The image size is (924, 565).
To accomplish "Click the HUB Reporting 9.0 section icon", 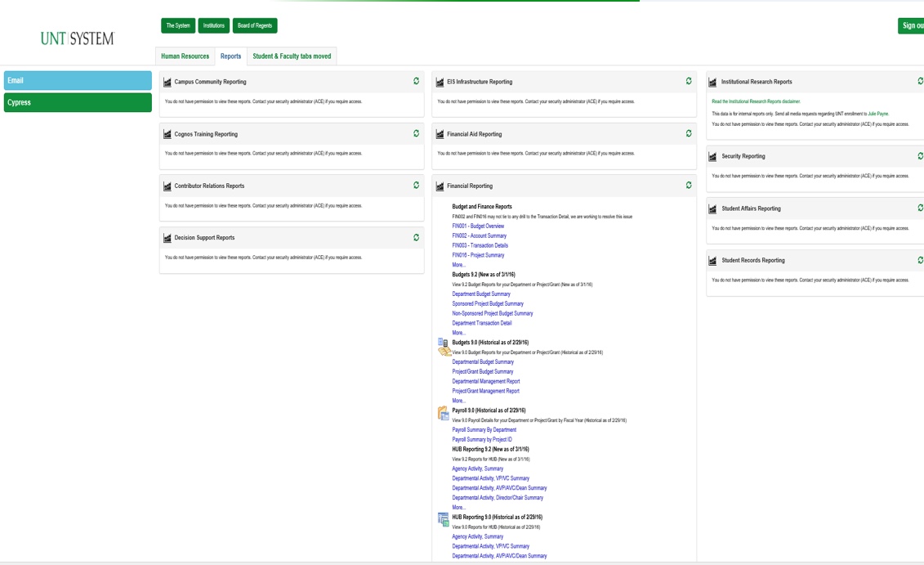I will click(x=443, y=519).
